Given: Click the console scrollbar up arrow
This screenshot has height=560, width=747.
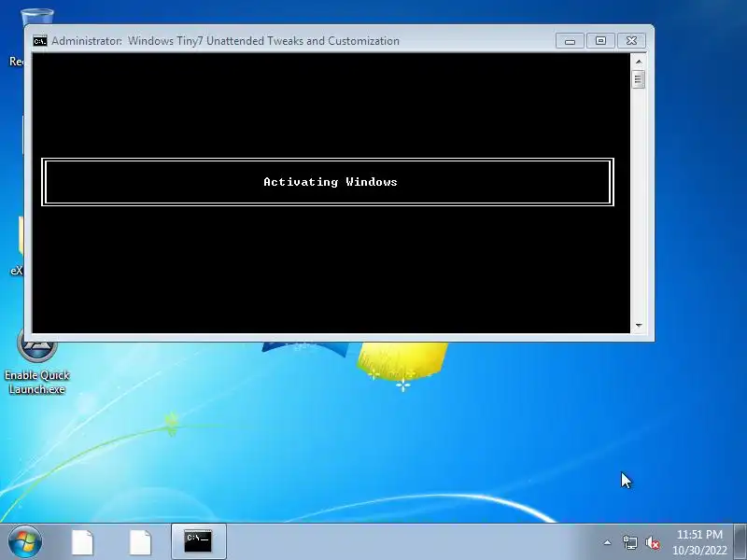Looking at the screenshot, I should pyautogui.click(x=639, y=62).
